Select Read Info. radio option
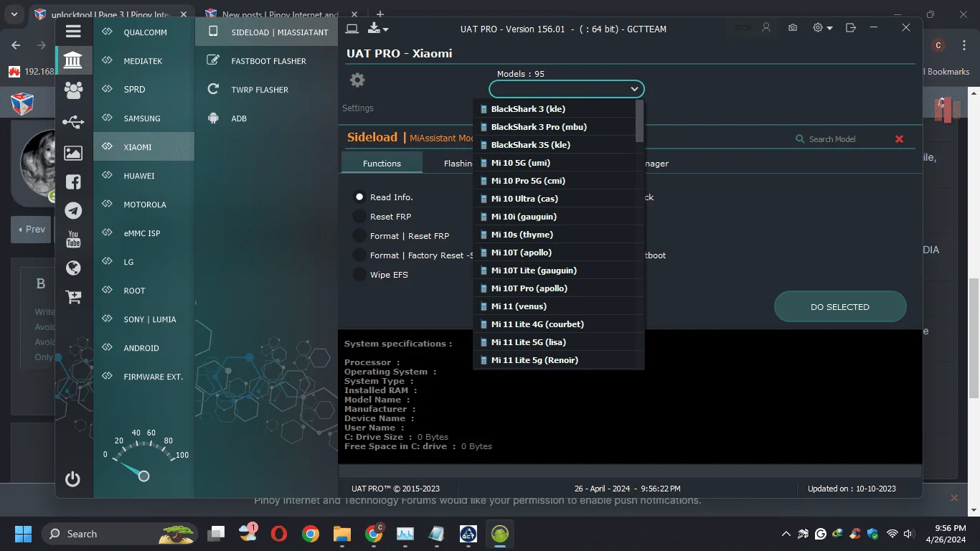The width and height of the screenshot is (980, 551). (x=359, y=197)
